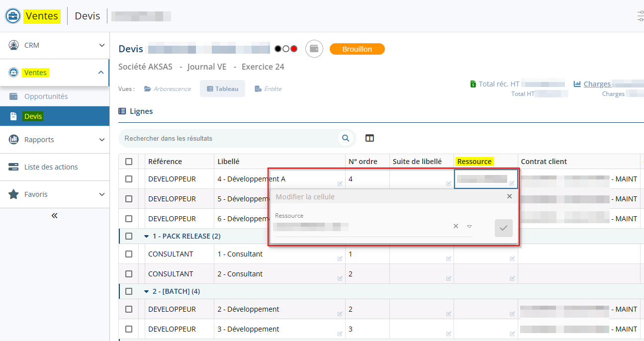
Task: Click the settings sliders icon at top right
Action: pos(640,16)
